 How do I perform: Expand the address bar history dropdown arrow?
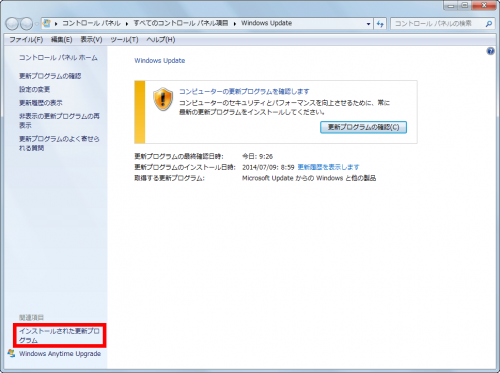(x=368, y=24)
